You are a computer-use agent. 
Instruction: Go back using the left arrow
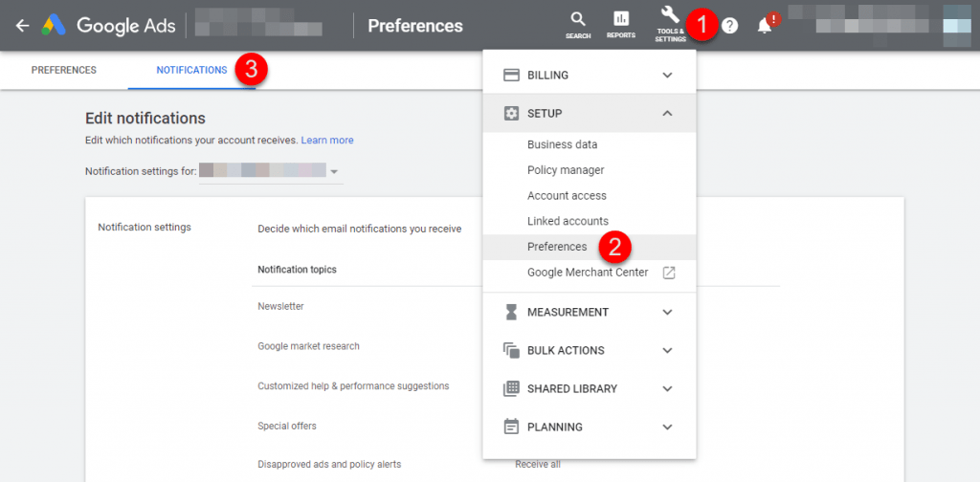click(23, 26)
